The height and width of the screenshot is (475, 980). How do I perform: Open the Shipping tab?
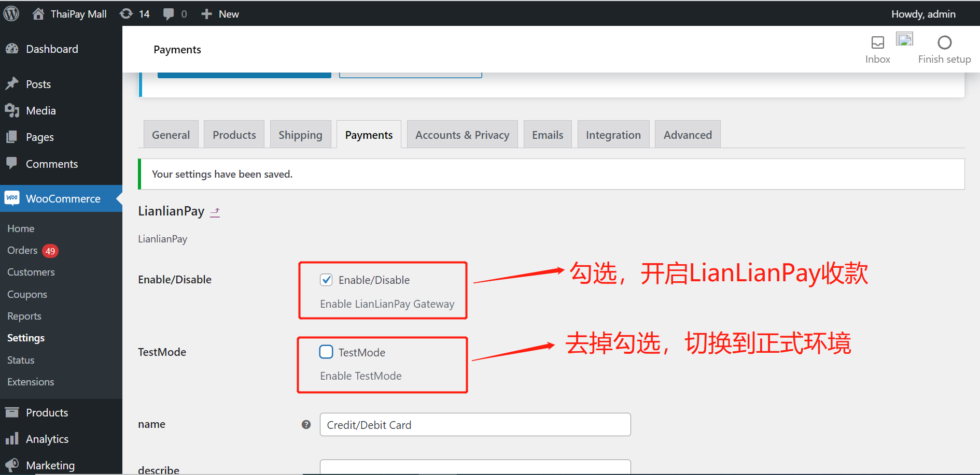point(300,135)
